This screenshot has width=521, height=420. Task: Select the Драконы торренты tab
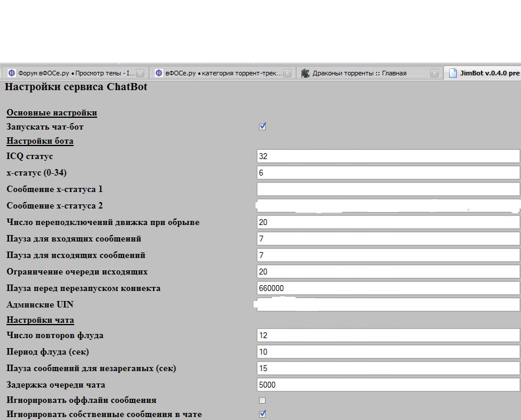[359, 73]
